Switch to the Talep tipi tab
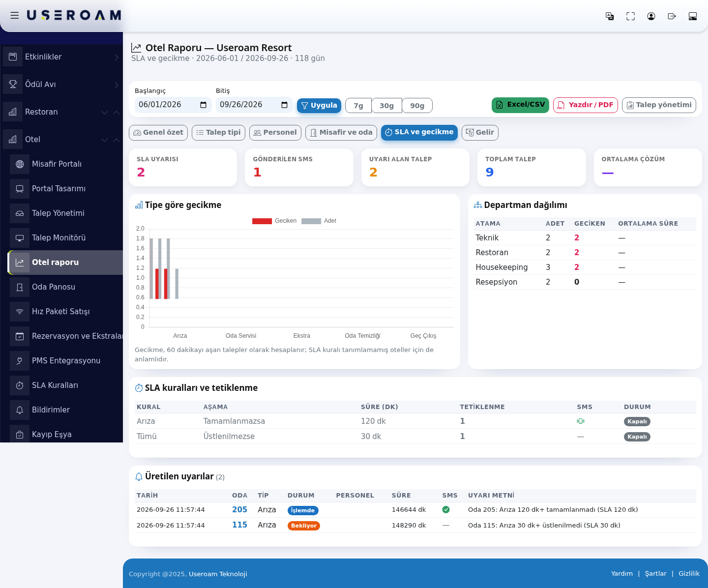Screen dimensions: 708x588 pos(218,133)
